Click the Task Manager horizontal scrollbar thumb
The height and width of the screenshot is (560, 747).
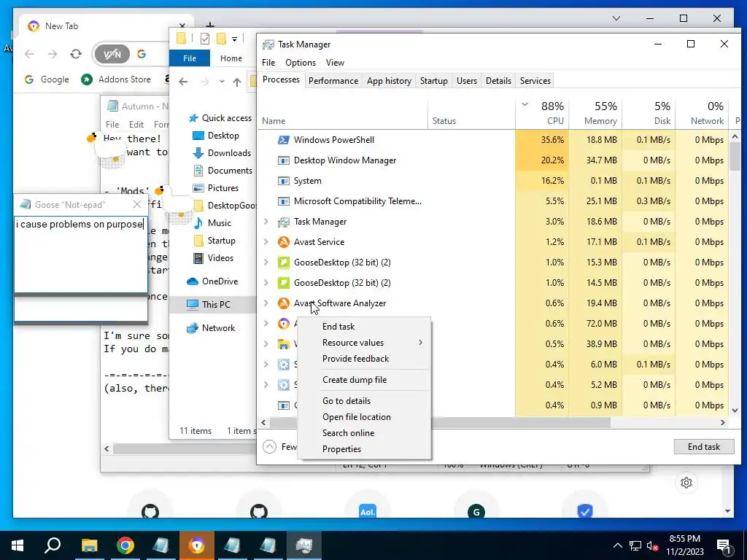tap(441, 422)
